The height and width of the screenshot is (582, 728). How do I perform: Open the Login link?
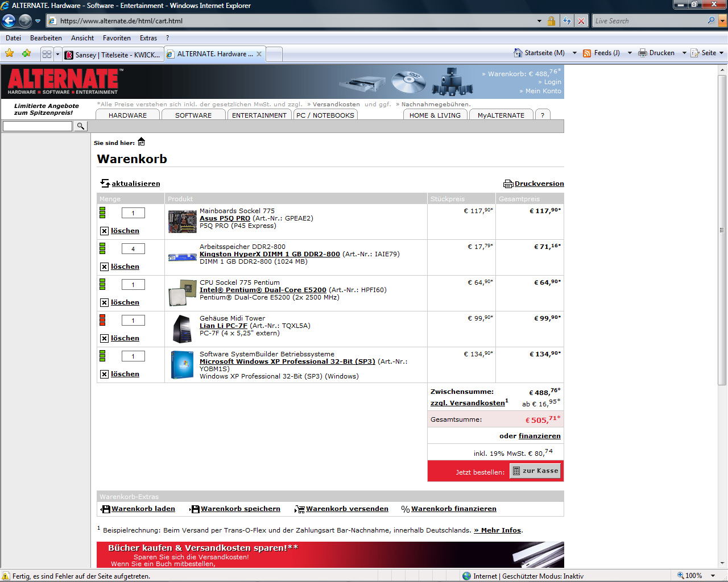coord(552,82)
